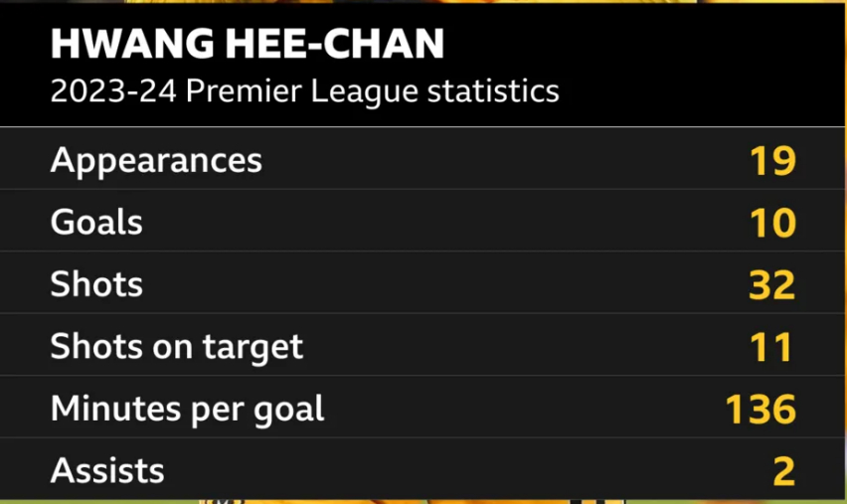Click the Shots value 32
The width and height of the screenshot is (847, 504).
point(772,284)
